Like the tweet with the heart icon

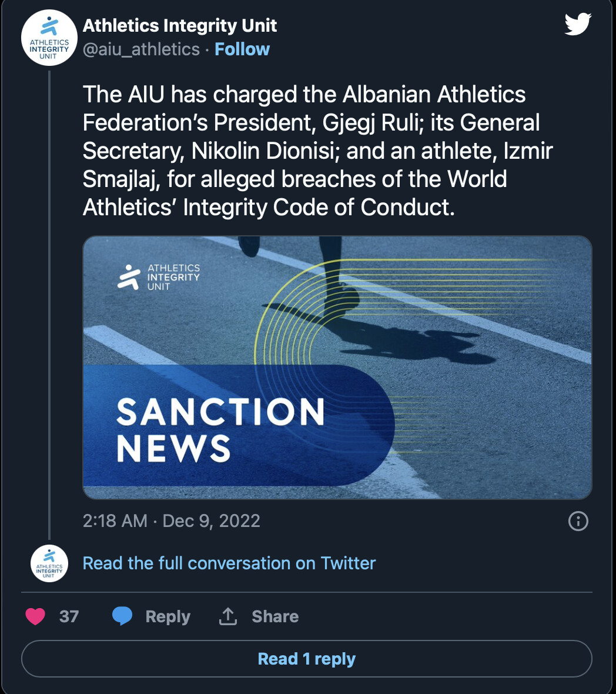[36, 616]
